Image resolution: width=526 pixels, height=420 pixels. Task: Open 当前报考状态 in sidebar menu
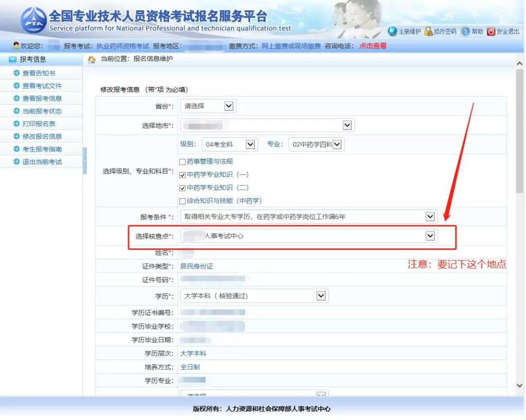(x=42, y=111)
